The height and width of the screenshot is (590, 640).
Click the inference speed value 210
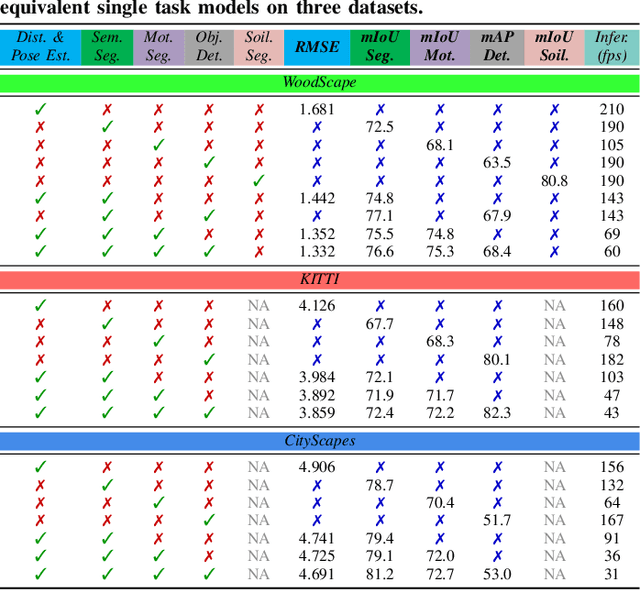[612, 109]
